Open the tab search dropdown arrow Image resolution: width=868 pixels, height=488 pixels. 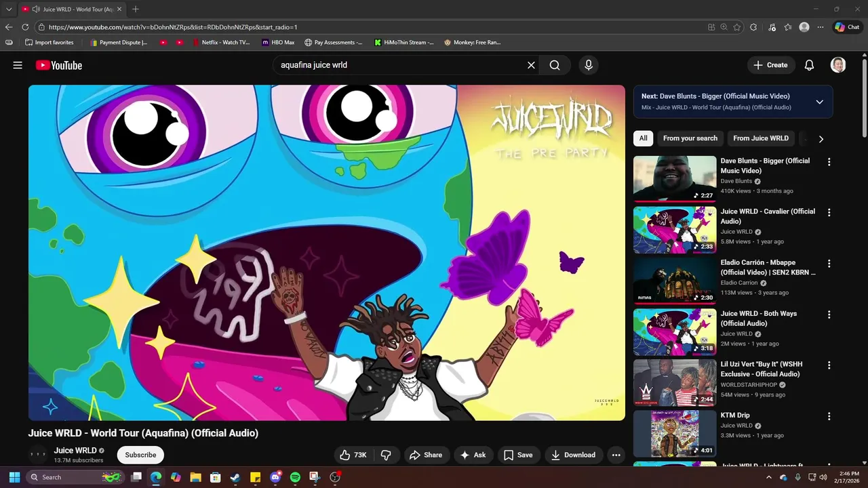[x=9, y=9]
